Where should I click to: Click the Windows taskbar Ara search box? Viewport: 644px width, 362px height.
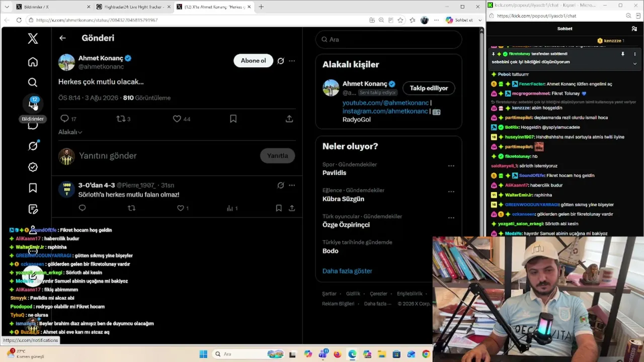pos(248,354)
